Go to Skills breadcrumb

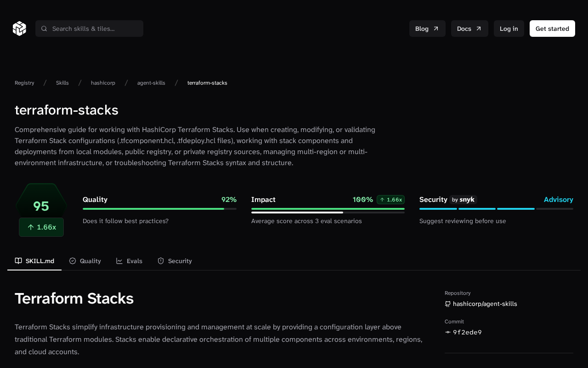pyautogui.click(x=62, y=83)
